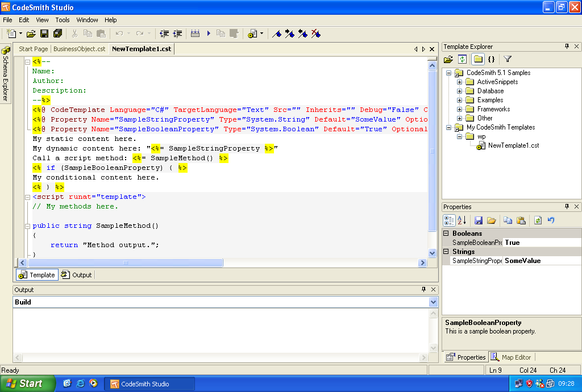
Task: Refresh the Template Explorer tree
Action: click(462, 59)
